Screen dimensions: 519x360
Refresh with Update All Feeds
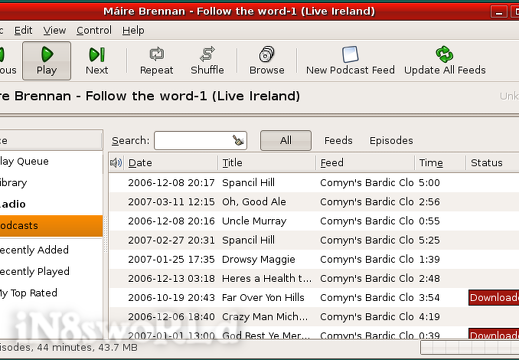445,61
